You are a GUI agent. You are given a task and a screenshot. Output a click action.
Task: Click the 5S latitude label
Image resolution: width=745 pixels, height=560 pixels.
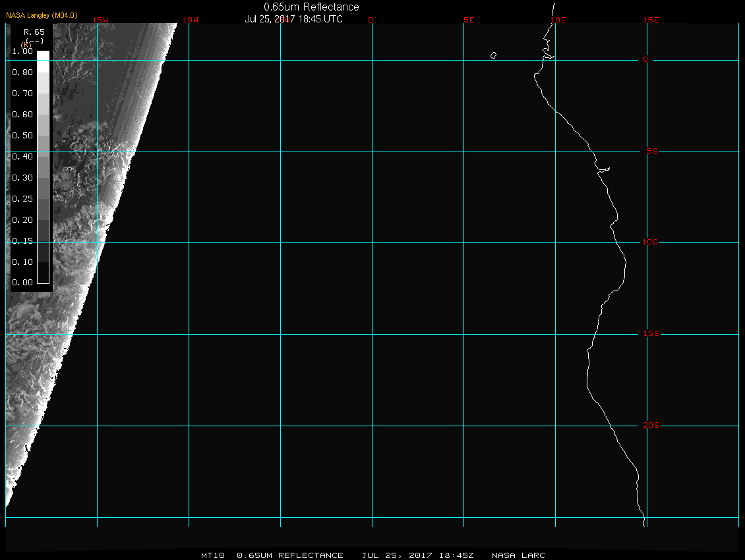[x=650, y=152]
